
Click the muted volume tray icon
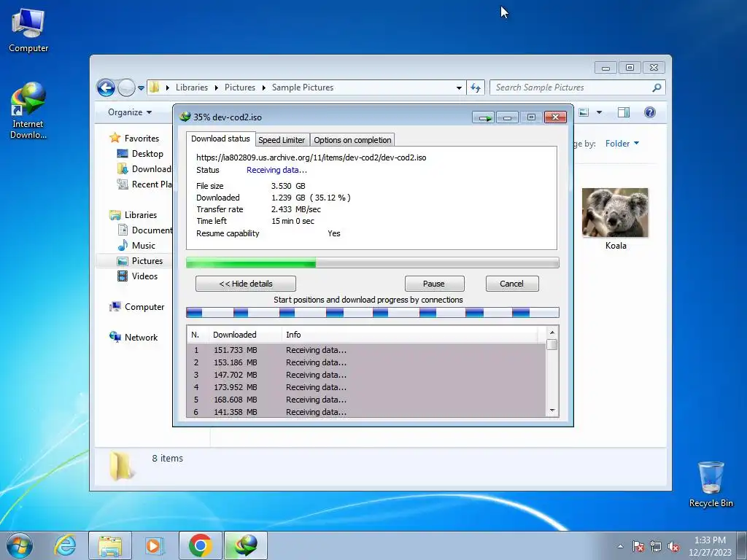coord(673,546)
